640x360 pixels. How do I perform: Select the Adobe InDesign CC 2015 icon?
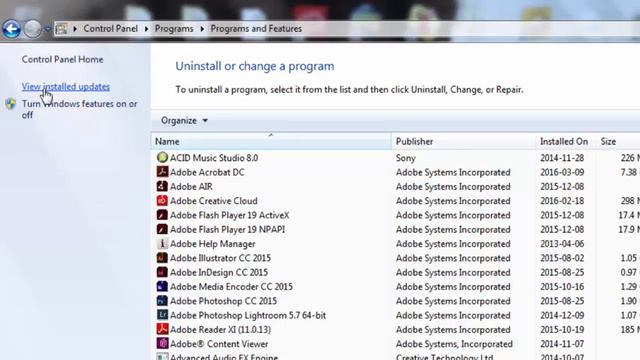(x=162, y=272)
